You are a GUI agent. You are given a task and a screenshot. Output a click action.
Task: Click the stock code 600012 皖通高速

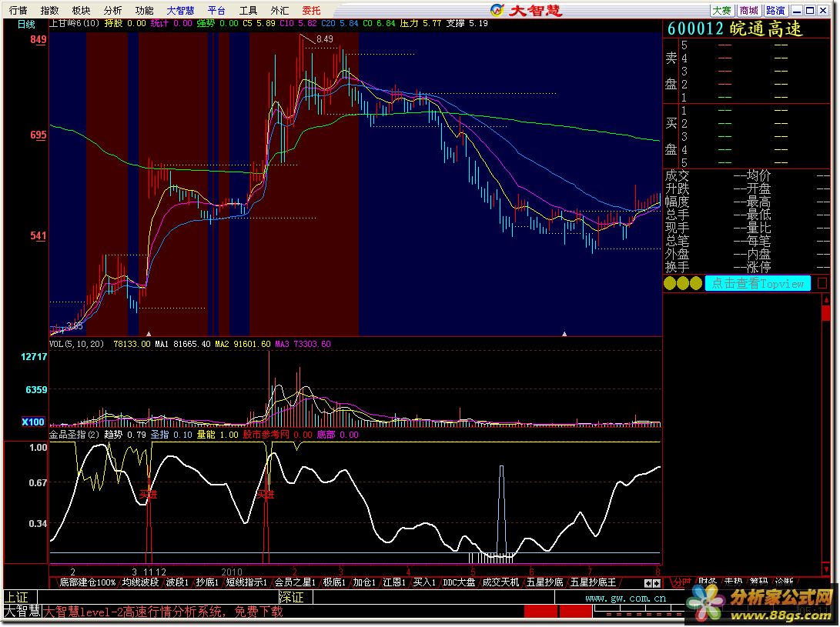click(x=735, y=29)
